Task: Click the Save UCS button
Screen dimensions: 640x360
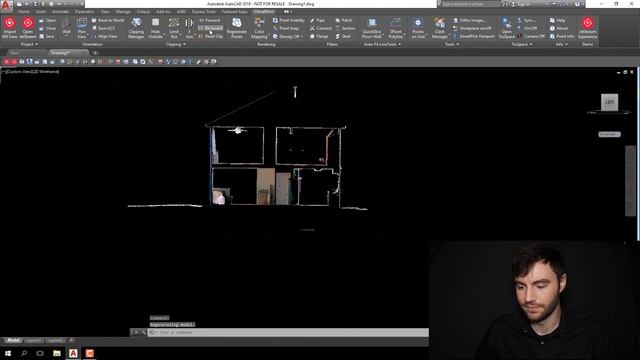Action: pyautogui.click(x=103, y=28)
